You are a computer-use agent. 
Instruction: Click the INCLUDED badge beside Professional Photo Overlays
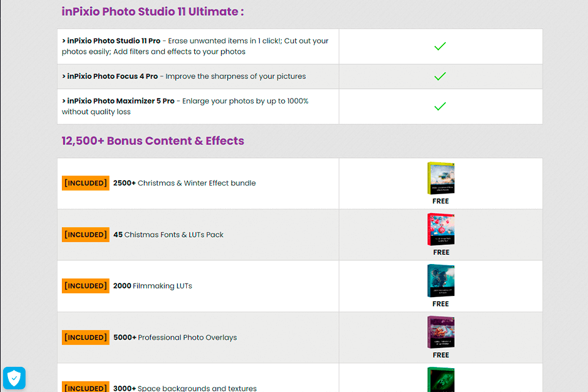tap(86, 337)
